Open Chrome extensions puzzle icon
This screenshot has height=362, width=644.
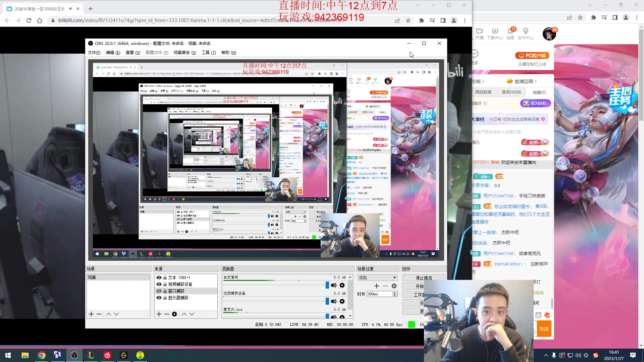(422, 20)
